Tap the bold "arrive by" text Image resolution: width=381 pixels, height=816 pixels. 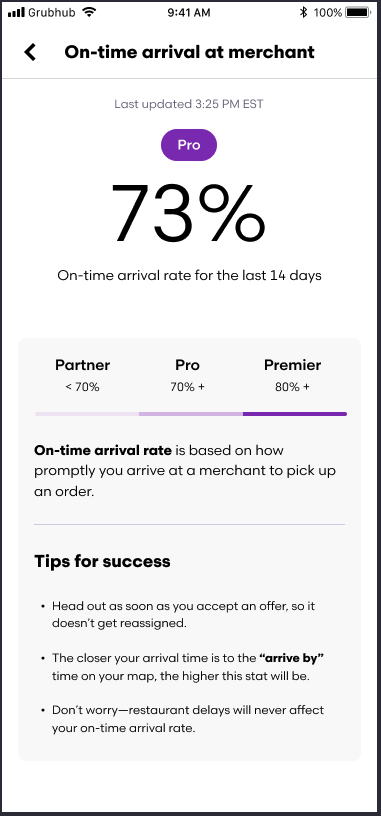click(x=291, y=658)
